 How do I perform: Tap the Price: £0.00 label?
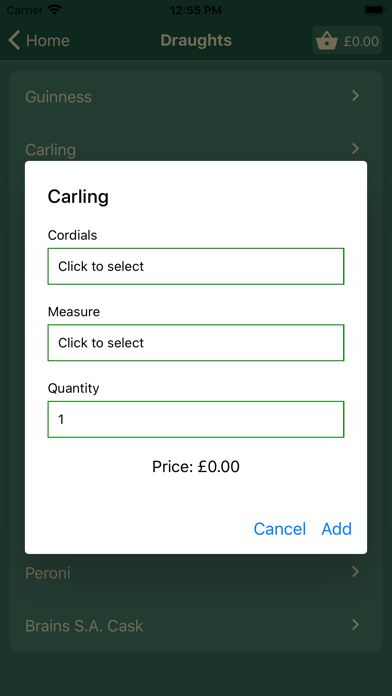[x=196, y=467]
